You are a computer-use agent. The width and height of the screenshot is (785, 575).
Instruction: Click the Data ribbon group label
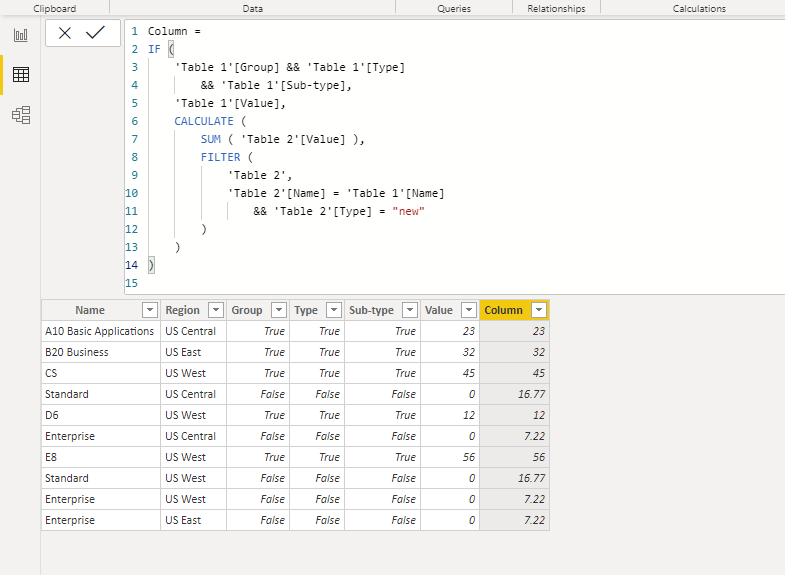click(252, 9)
